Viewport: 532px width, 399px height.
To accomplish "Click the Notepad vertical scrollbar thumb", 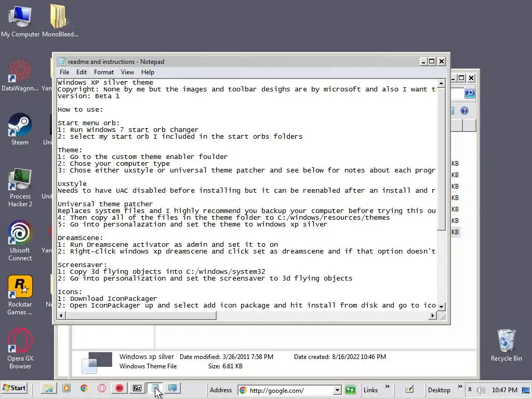I will [441, 159].
